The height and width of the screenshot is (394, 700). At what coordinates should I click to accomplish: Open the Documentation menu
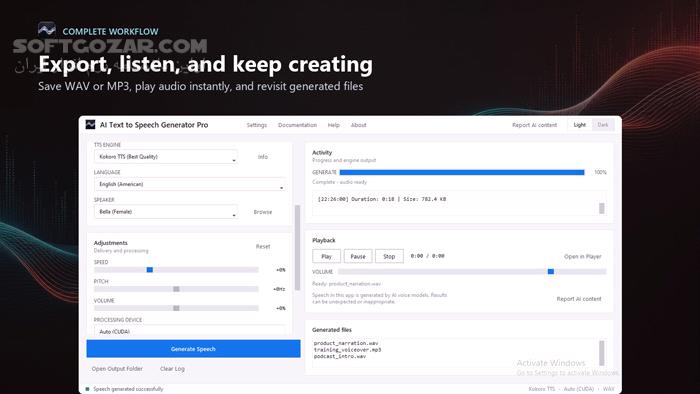[x=297, y=125]
